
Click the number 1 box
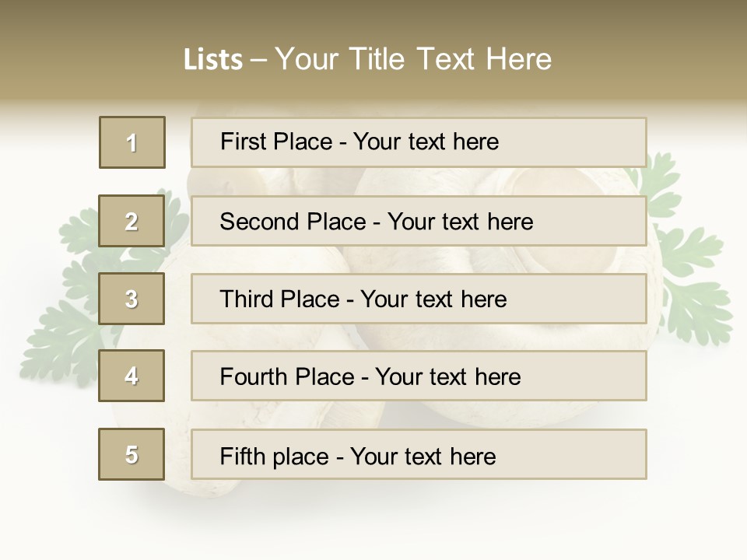132,142
